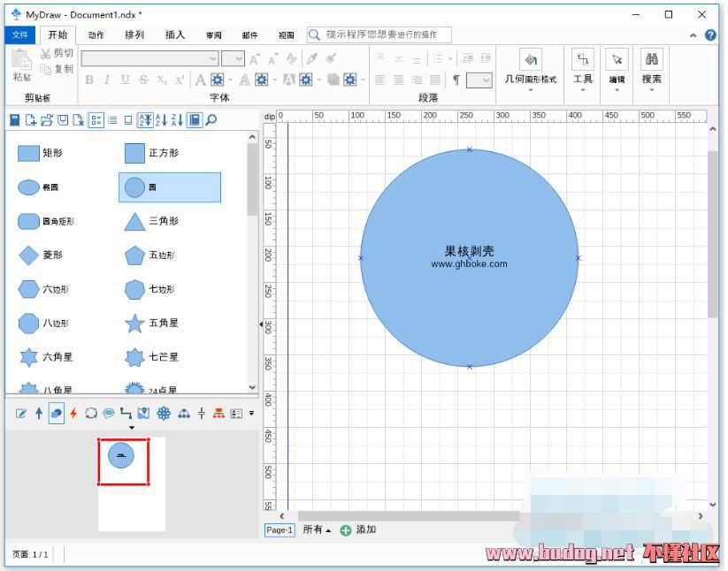Screen dimensions: 728x571
Task: Switch to the 排列 ribbon tab
Action: (134, 35)
